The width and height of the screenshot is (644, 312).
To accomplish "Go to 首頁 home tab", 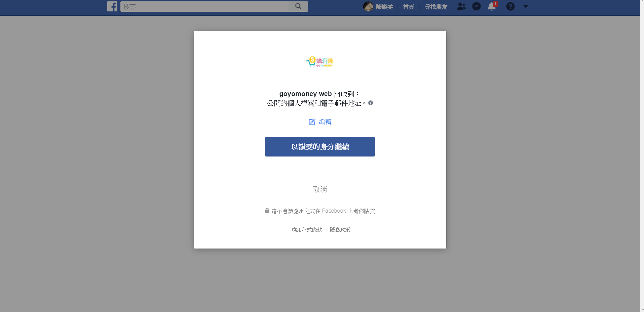I will pyautogui.click(x=408, y=7).
